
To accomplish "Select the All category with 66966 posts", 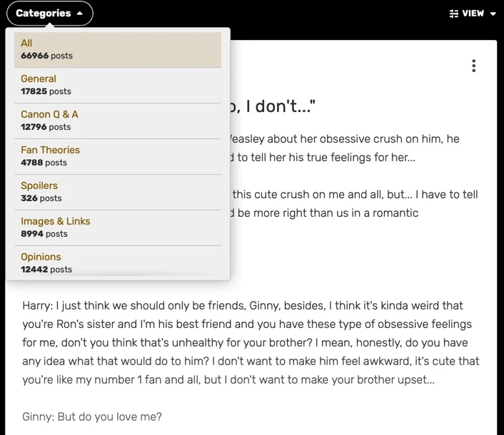I will [118, 50].
